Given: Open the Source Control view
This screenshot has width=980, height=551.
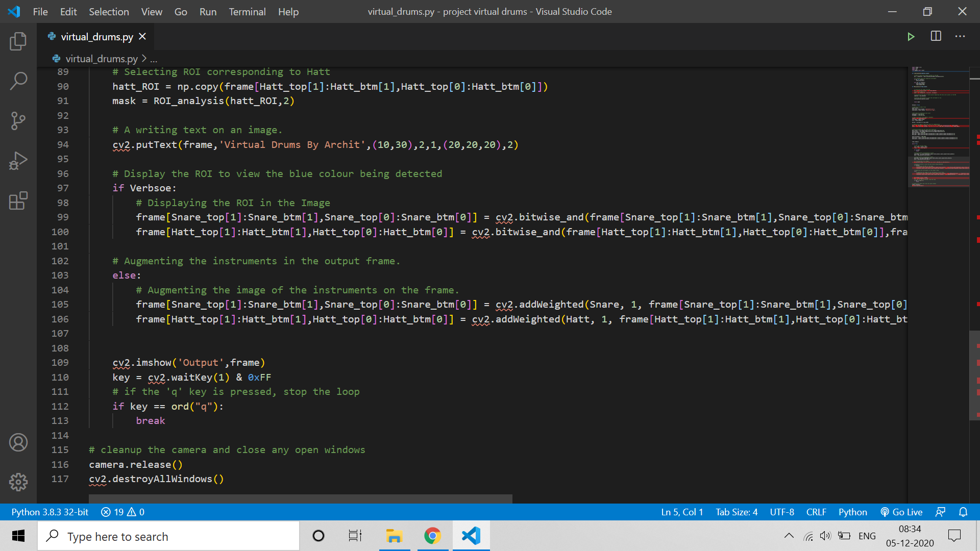Looking at the screenshot, I should pos(18,121).
